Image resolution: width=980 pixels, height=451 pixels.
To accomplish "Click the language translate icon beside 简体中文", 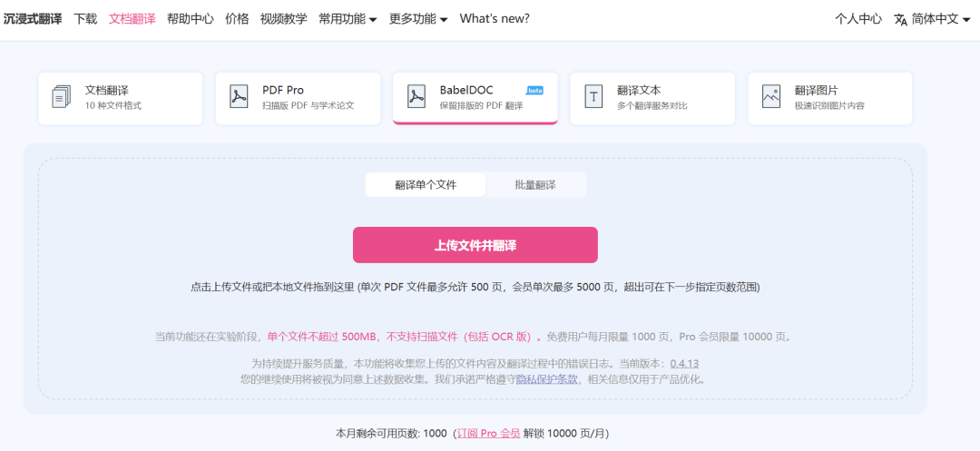I will point(900,19).
